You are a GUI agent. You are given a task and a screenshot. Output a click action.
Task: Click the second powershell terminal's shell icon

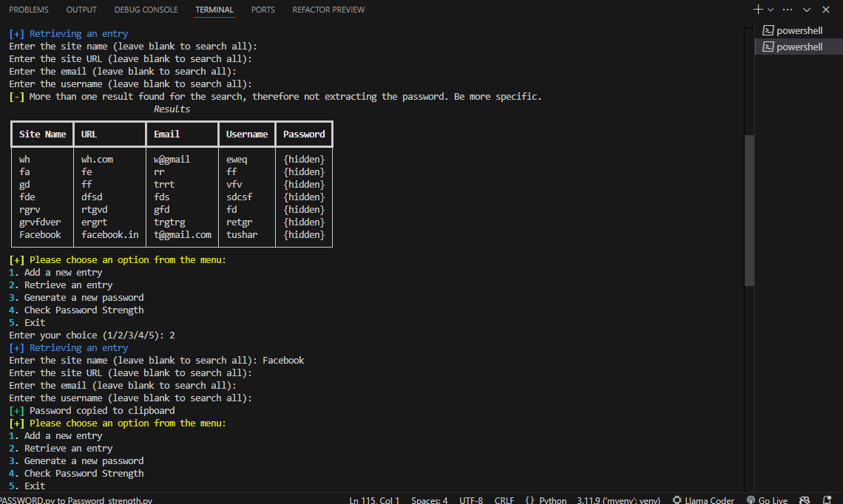(768, 47)
